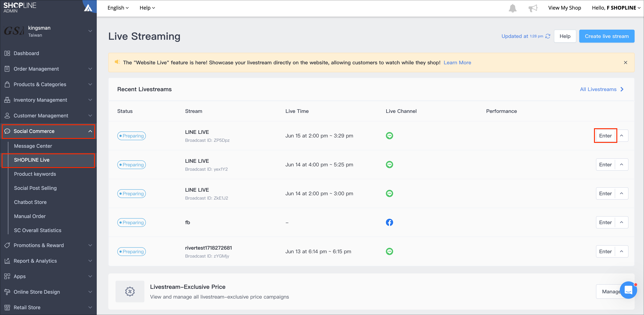The width and height of the screenshot is (644, 315).
Task: Click the Broadcast ID: ZkE1J2 text
Action: click(206, 198)
